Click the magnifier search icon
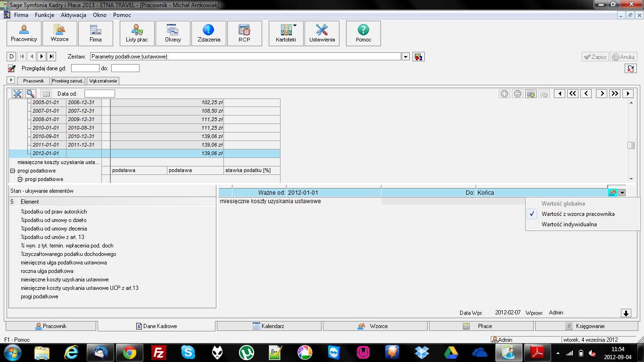 (30, 94)
